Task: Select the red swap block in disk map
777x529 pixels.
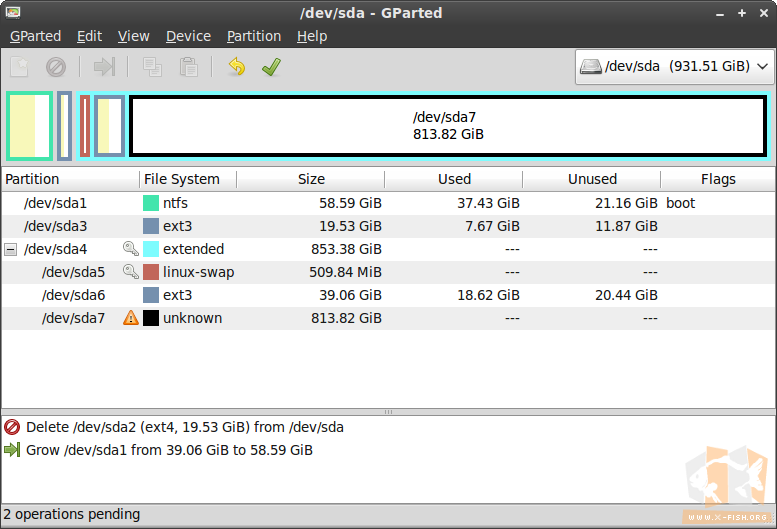Action: [85, 126]
